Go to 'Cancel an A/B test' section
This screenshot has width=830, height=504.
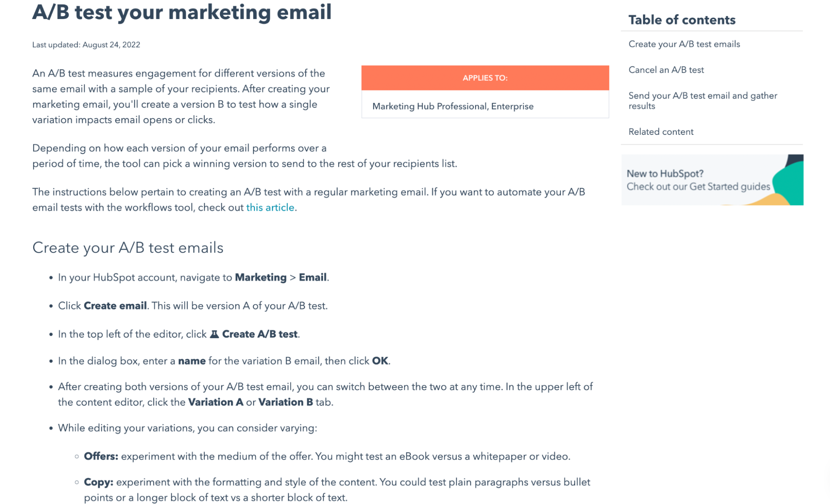(x=666, y=70)
